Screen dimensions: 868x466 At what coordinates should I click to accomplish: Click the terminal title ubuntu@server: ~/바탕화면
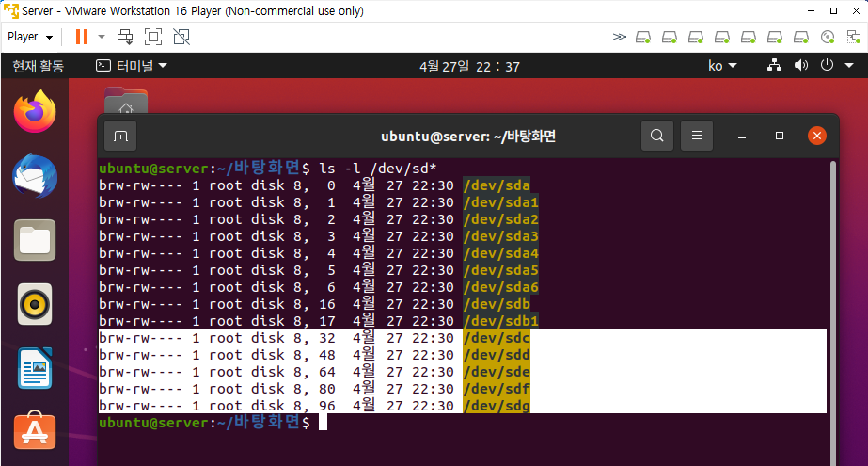468,137
